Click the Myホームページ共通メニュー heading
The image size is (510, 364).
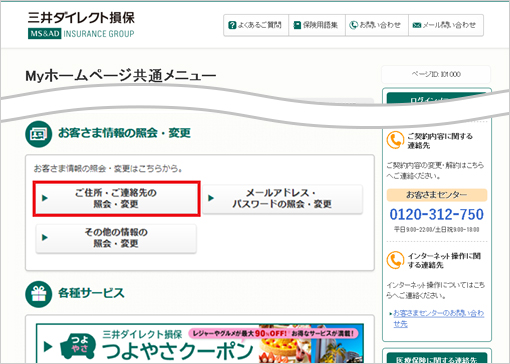click(x=121, y=76)
